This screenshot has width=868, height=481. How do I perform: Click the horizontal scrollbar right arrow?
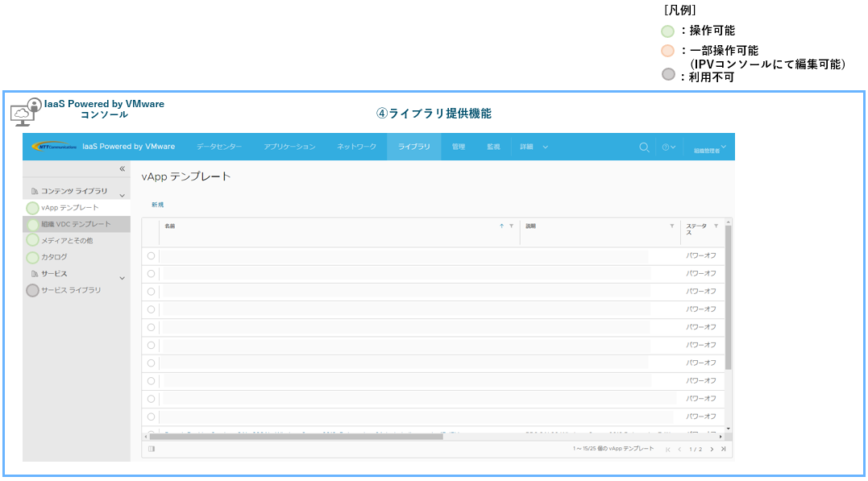(721, 437)
